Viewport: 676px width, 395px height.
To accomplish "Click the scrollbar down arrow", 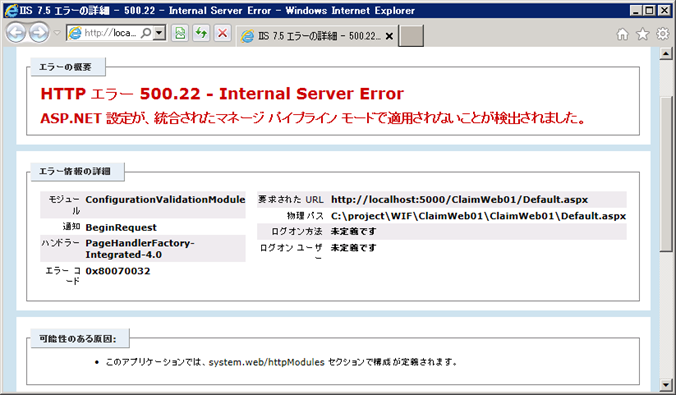I will [666, 384].
